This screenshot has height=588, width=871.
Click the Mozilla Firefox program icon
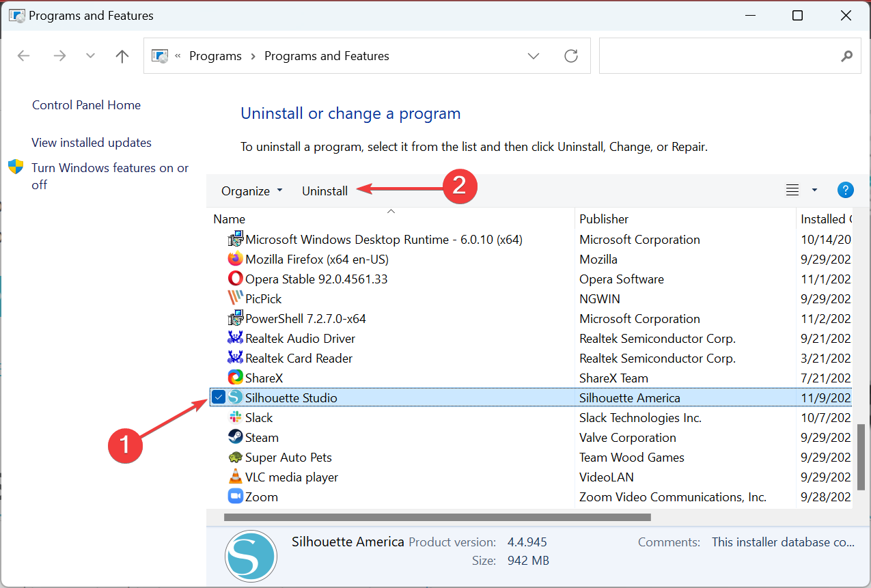pyautogui.click(x=235, y=260)
